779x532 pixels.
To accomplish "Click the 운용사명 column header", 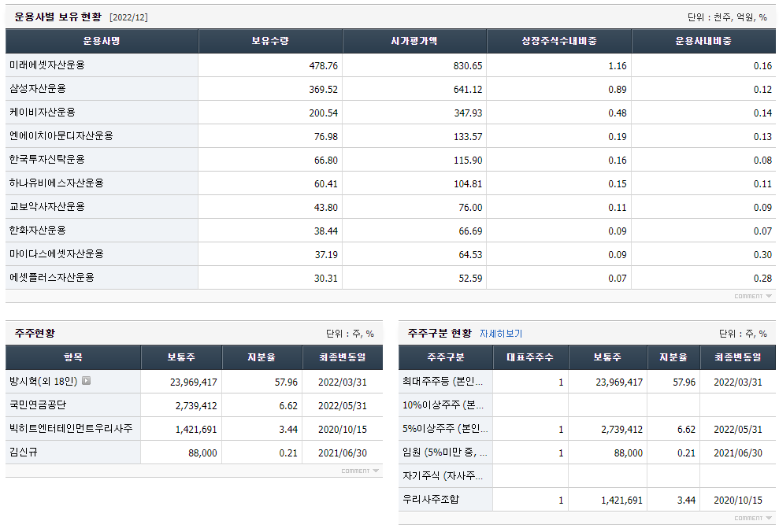I will 102,41.
